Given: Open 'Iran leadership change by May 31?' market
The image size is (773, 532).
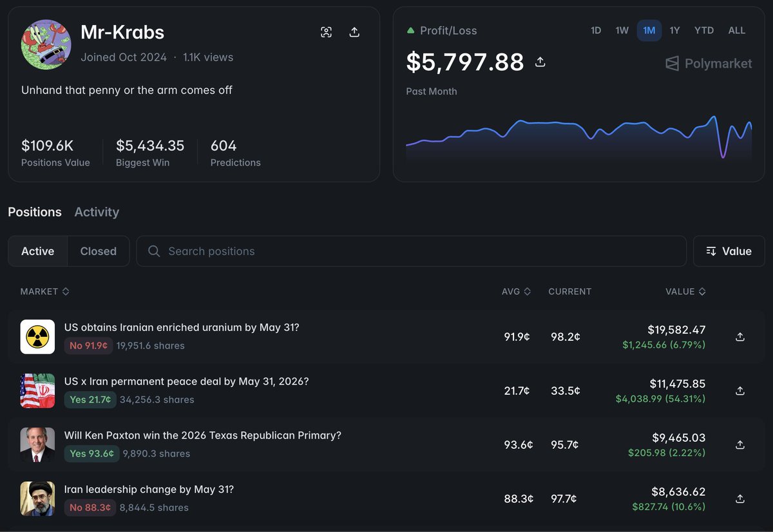Looking at the screenshot, I should coord(149,489).
